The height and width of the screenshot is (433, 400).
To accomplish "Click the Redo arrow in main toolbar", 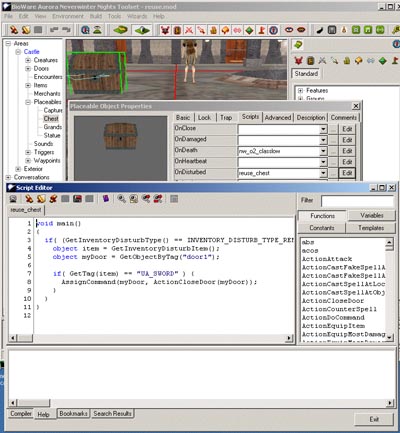I will tap(66, 30).
